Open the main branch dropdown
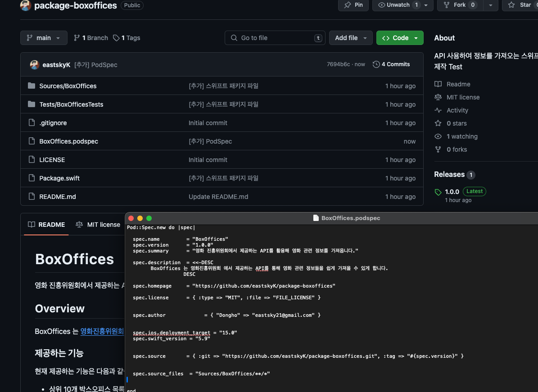This screenshot has width=538, height=392. click(x=44, y=38)
